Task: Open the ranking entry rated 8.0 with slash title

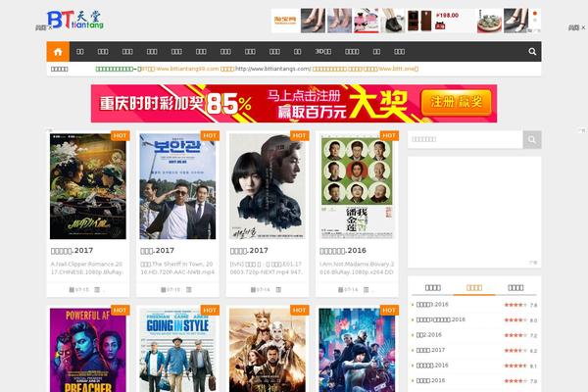Action: [441, 319]
